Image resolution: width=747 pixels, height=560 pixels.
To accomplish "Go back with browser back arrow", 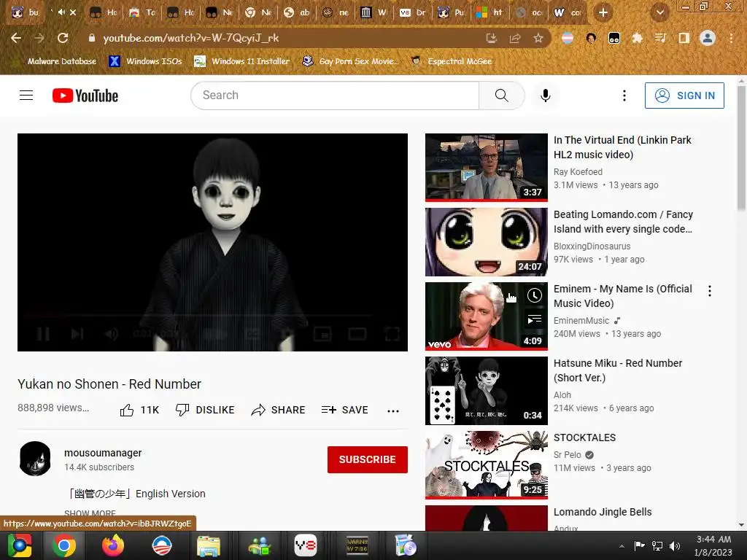I will click(x=16, y=38).
